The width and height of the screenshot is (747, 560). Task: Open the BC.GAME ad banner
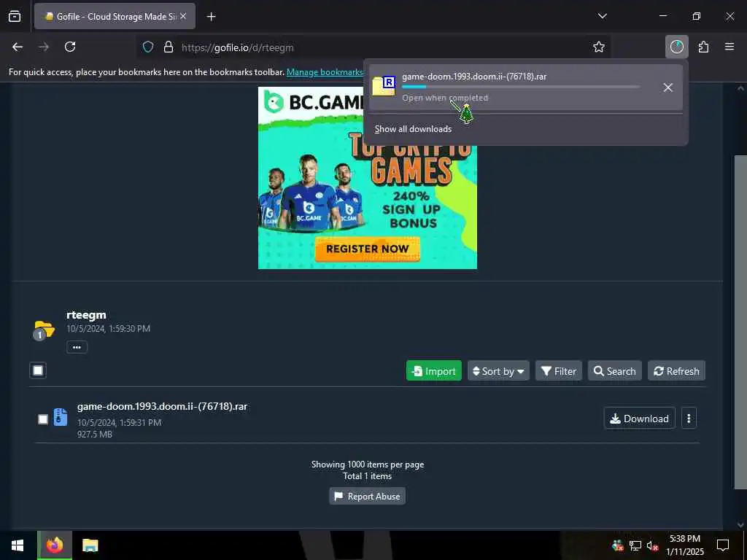coord(368,178)
